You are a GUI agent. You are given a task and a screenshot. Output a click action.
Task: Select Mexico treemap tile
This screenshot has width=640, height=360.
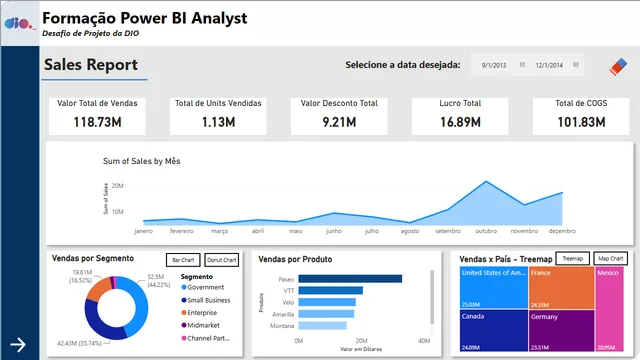(609, 309)
